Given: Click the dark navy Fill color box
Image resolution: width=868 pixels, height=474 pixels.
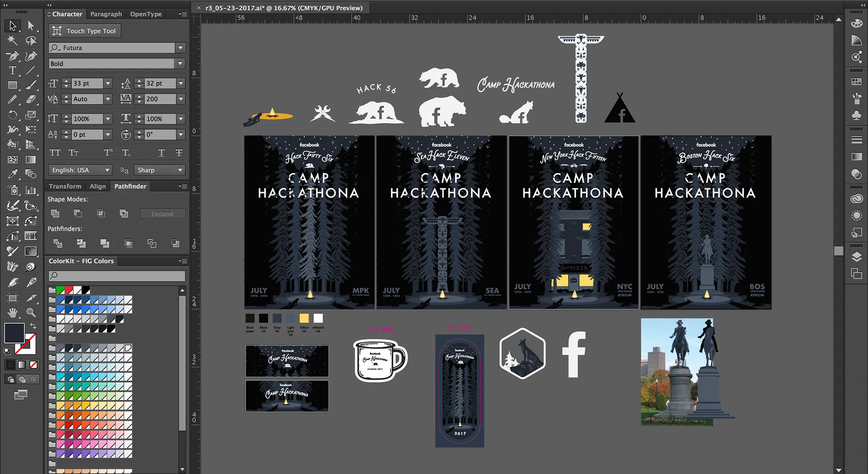Looking at the screenshot, I should coord(14,333).
